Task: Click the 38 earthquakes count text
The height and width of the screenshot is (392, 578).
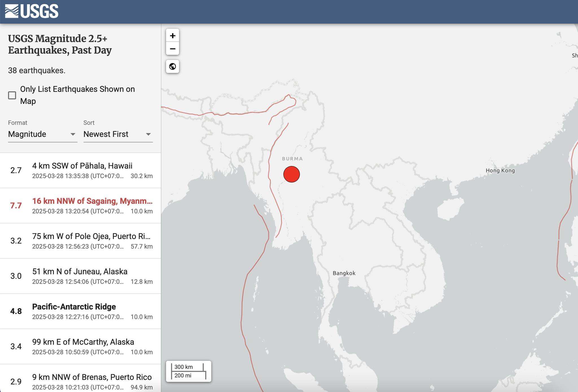Action: point(37,71)
